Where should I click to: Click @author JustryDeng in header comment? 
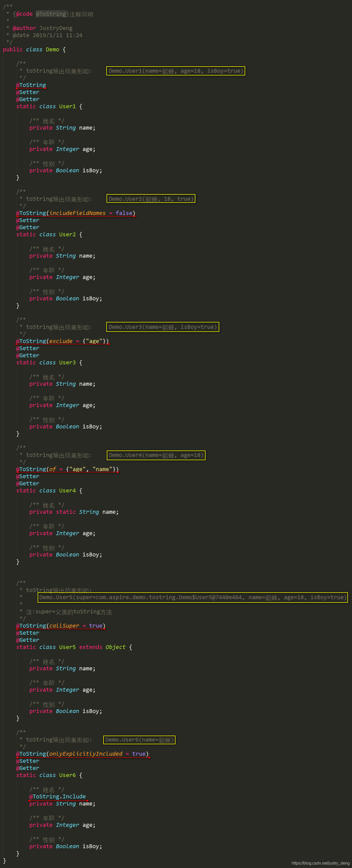coord(42,28)
